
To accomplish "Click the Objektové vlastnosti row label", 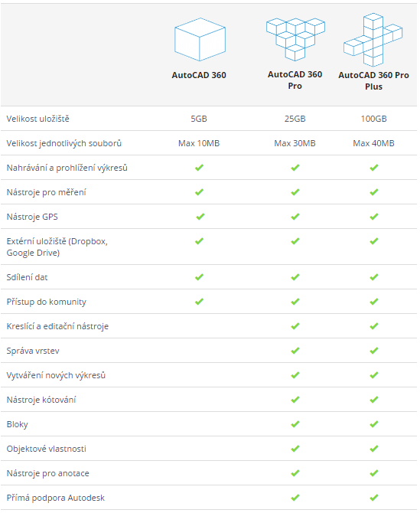I will (x=47, y=449).
